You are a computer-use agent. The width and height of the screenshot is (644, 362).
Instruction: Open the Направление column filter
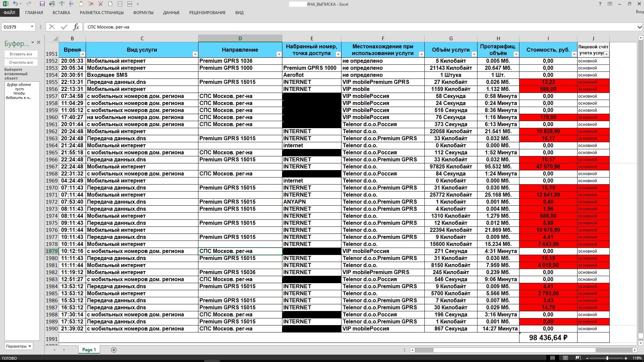point(279,54)
